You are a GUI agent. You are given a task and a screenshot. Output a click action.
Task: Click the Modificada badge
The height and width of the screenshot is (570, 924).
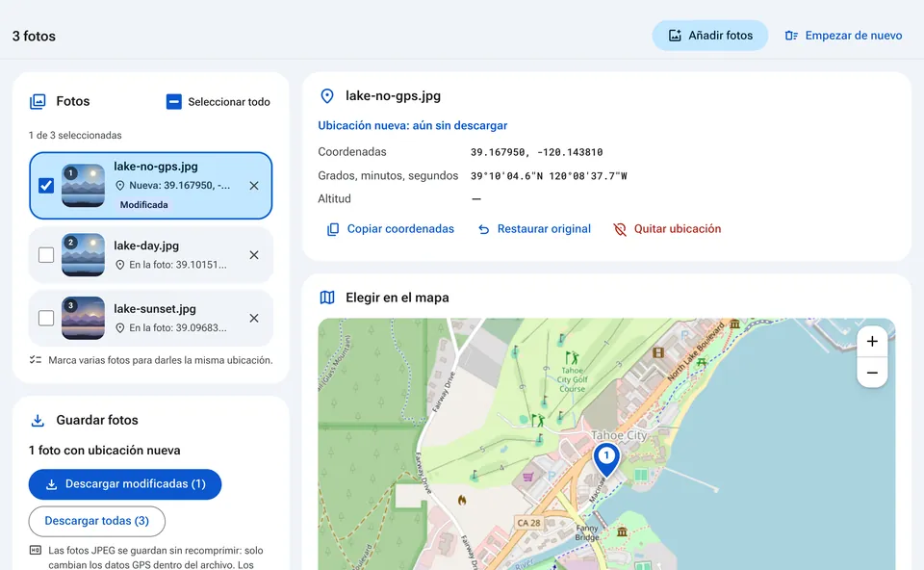143,204
